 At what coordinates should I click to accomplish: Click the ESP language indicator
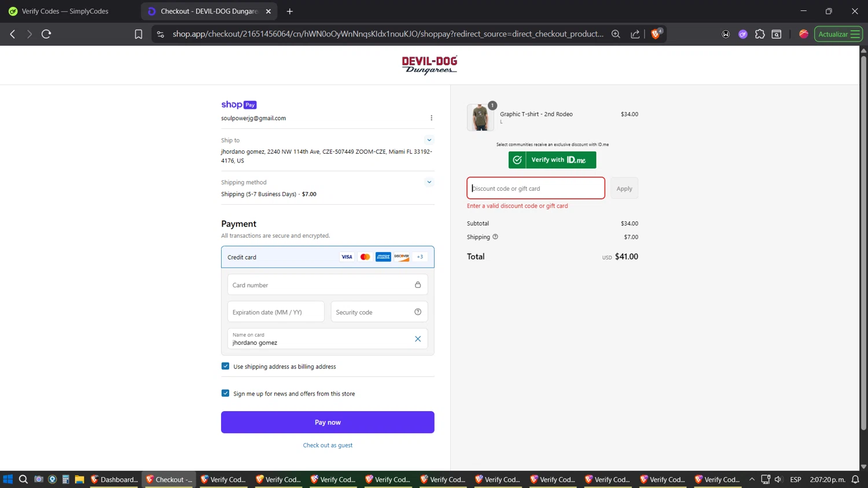point(796,479)
